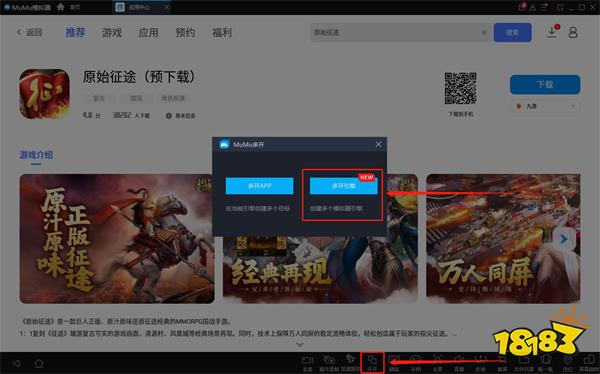Open the downloads icon with red badge

[x=553, y=32]
